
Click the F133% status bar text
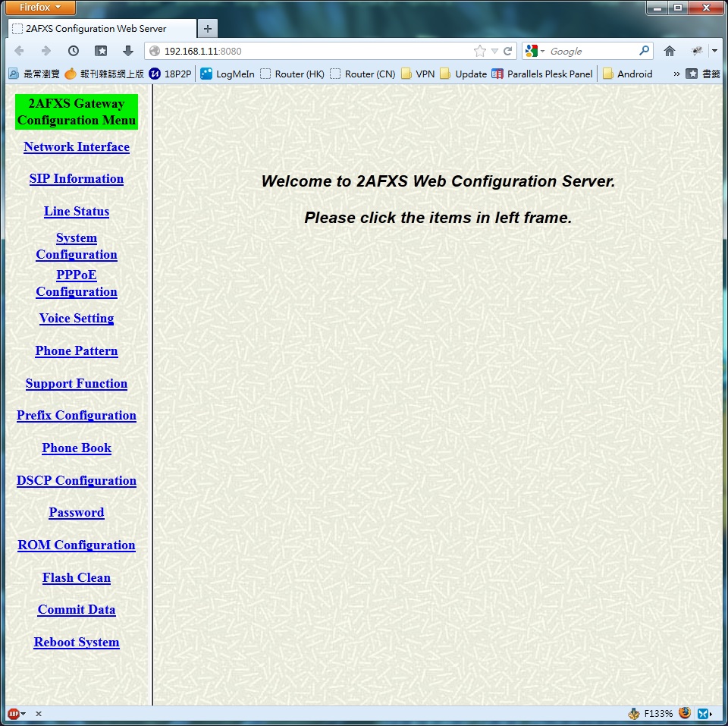click(658, 714)
